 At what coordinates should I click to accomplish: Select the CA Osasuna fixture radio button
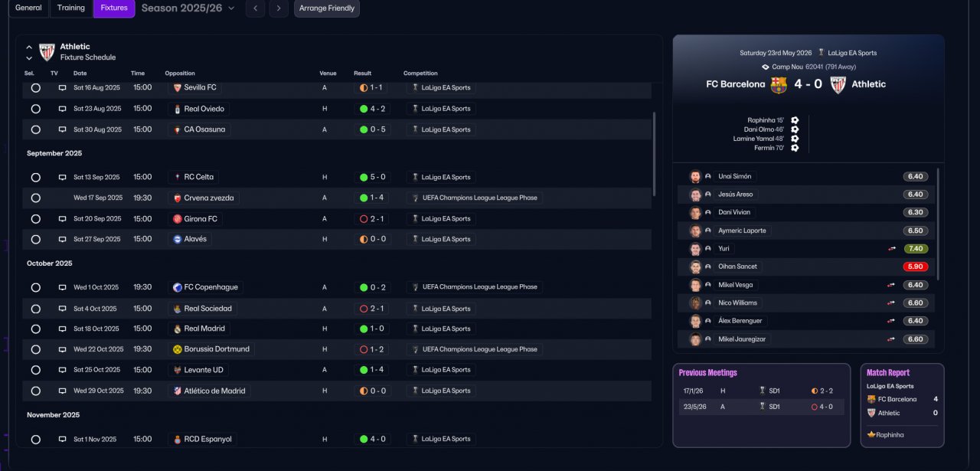(35, 129)
